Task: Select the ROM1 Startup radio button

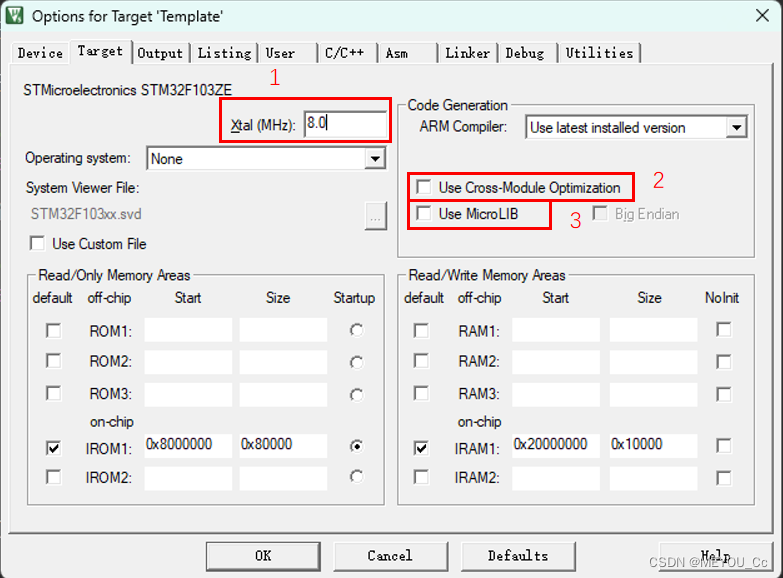Action: (357, 330)
